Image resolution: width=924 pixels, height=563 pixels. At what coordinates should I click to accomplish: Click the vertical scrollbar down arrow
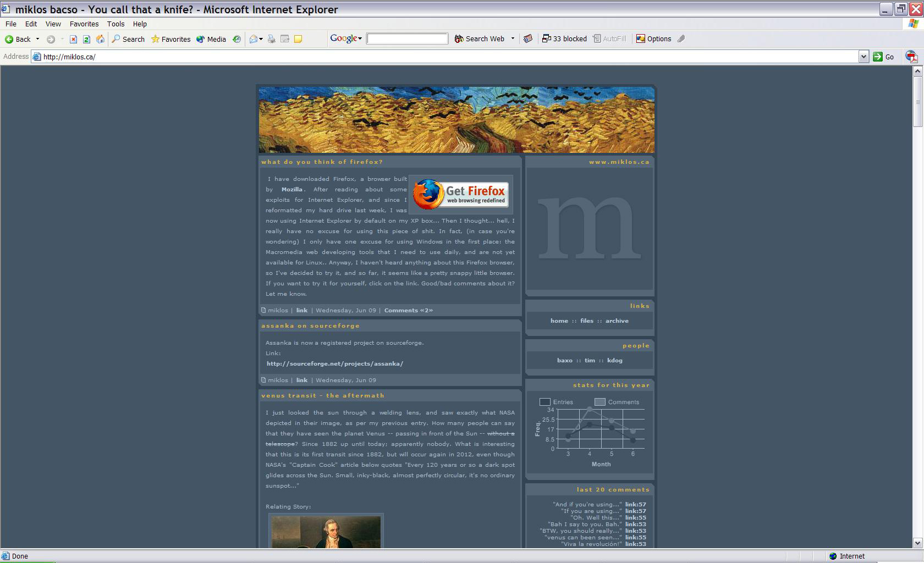tap(917, 543)
